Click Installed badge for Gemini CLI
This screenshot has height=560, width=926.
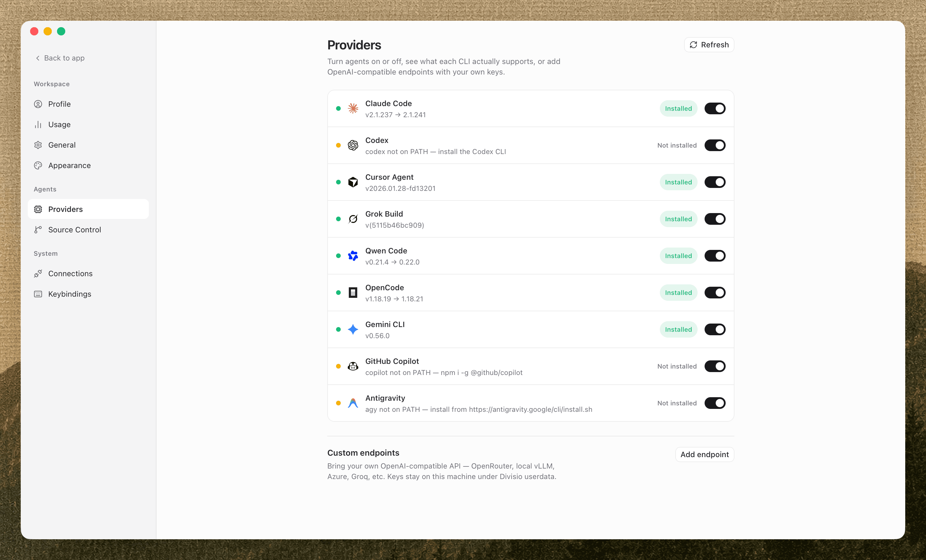point(678,329)
